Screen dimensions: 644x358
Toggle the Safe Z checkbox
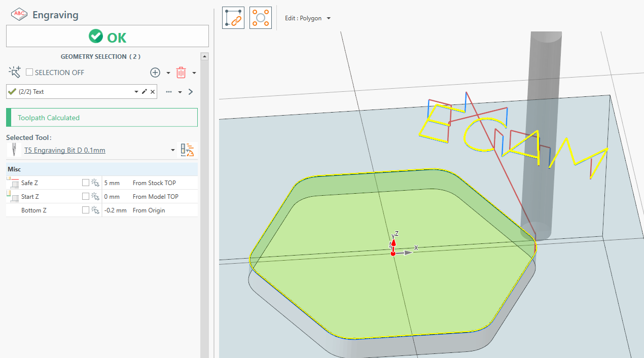coord(86,183)
